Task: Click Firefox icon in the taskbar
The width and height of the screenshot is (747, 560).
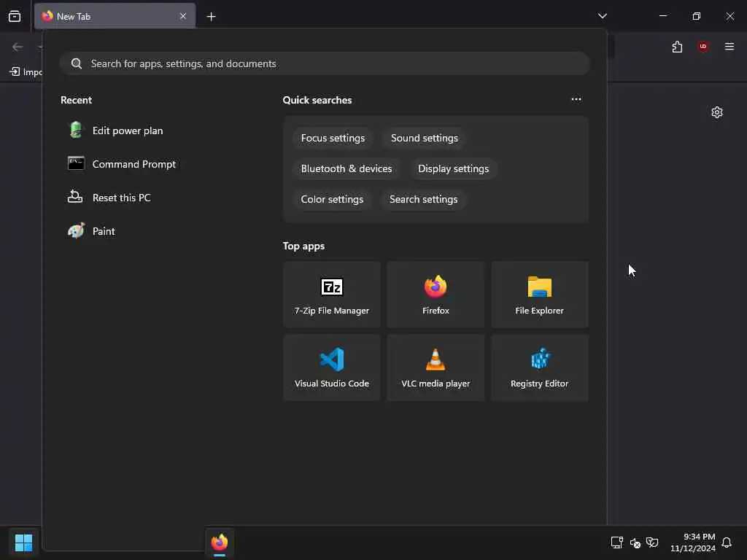Action: click(x=219, y=542)
